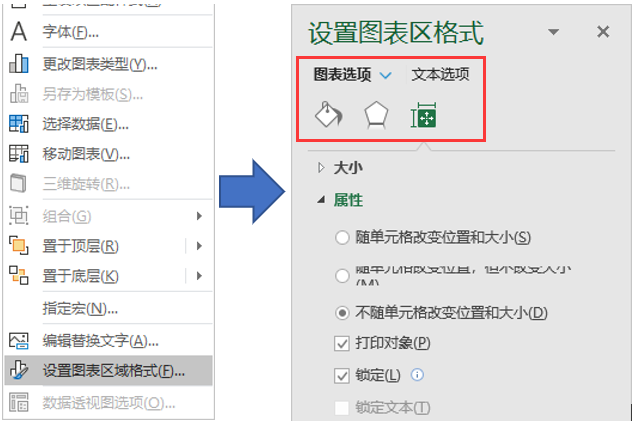Open the format pane options dropdown arrow
This screenshot has width=632, height=423.
click(553, 32)
